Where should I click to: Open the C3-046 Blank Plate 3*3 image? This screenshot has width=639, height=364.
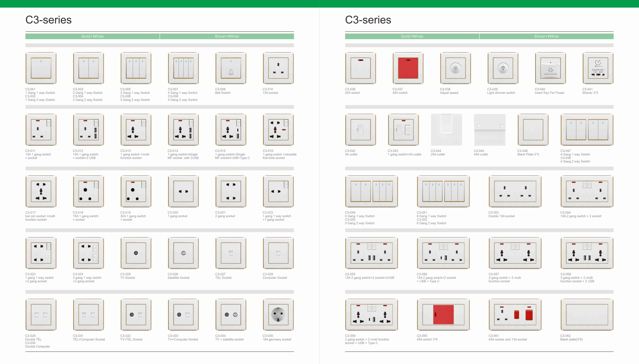533,130
